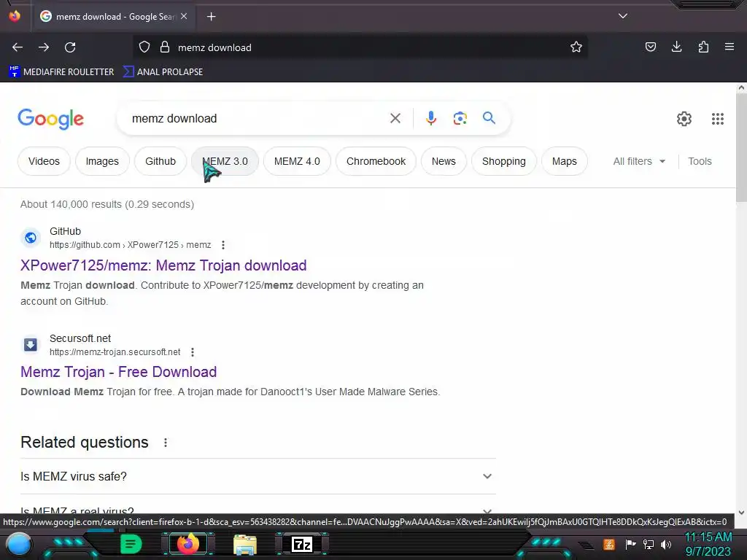Open Pocket save icon in toolbar

(x=650, y=47)
